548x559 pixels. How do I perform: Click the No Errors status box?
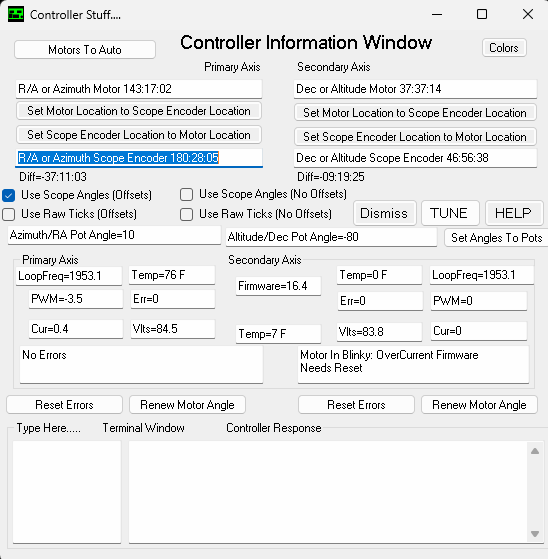141,365
